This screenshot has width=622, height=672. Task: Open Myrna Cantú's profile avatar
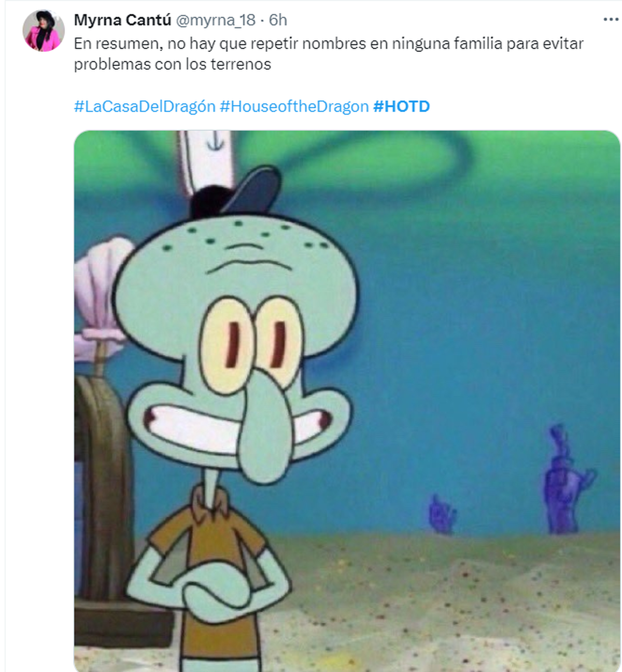(43, 30)
